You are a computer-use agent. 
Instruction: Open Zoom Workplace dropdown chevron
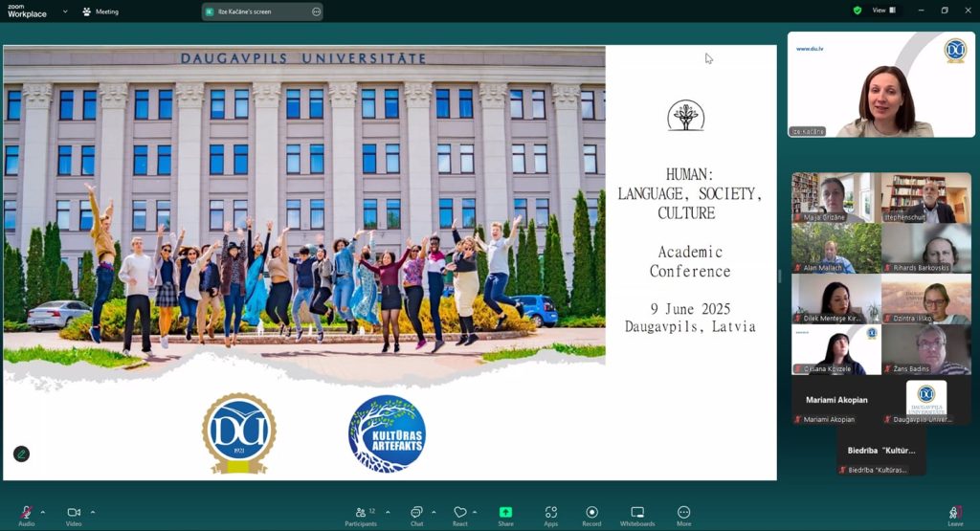pos(65,11)
